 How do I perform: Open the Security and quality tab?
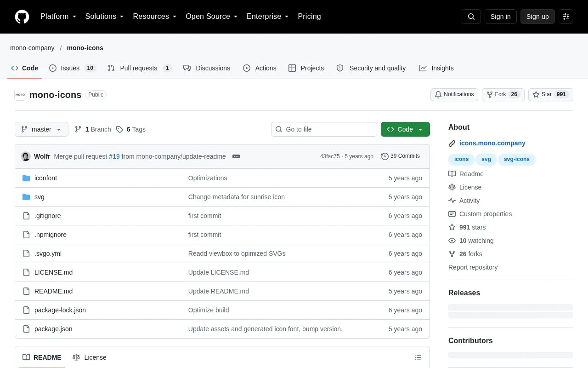point(371,68)
